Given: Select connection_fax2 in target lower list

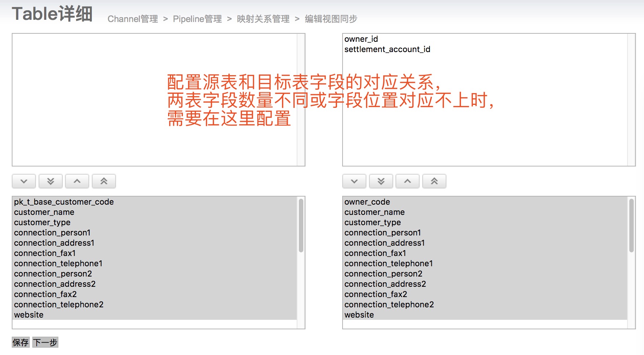Looking at the screenshot, I should (x=485, y=294).
